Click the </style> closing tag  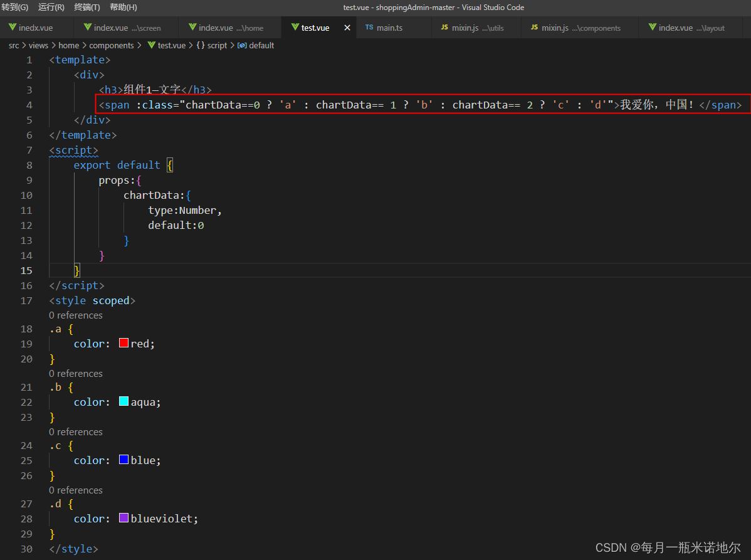[x=74, y=549]
